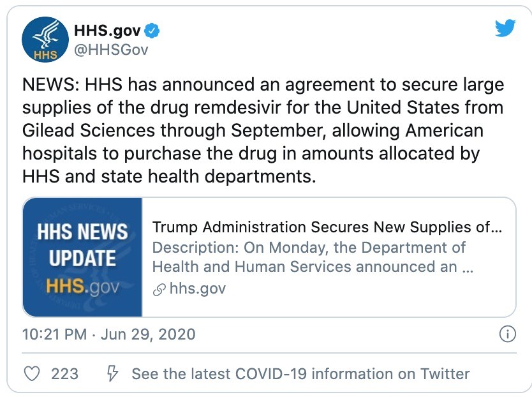The height and width of the screenshot is (397, 532).
Task: Open the Twitter bird logo
Action: 505,28
